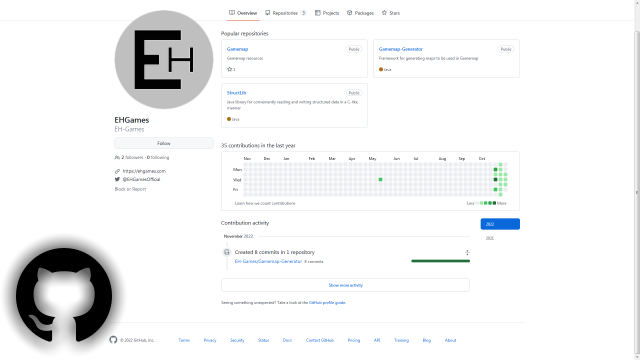Open the Gamemap-Generator repository link
The height and width of the screenshot is (360, 640).
click(x=400, y=49)
